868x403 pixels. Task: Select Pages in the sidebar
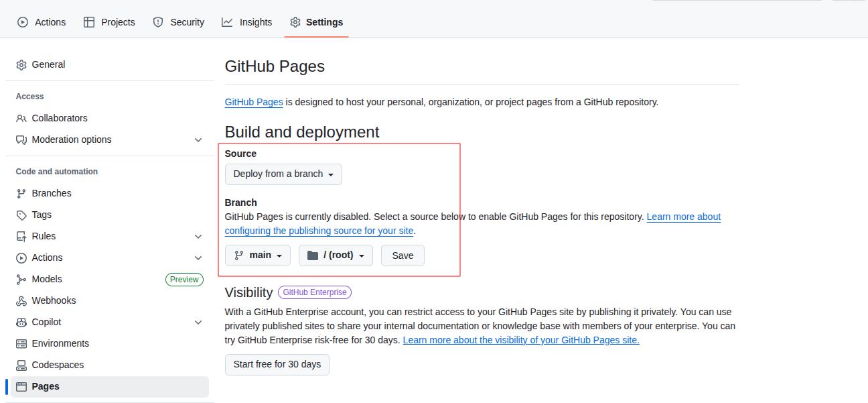(x=110, y=386)
